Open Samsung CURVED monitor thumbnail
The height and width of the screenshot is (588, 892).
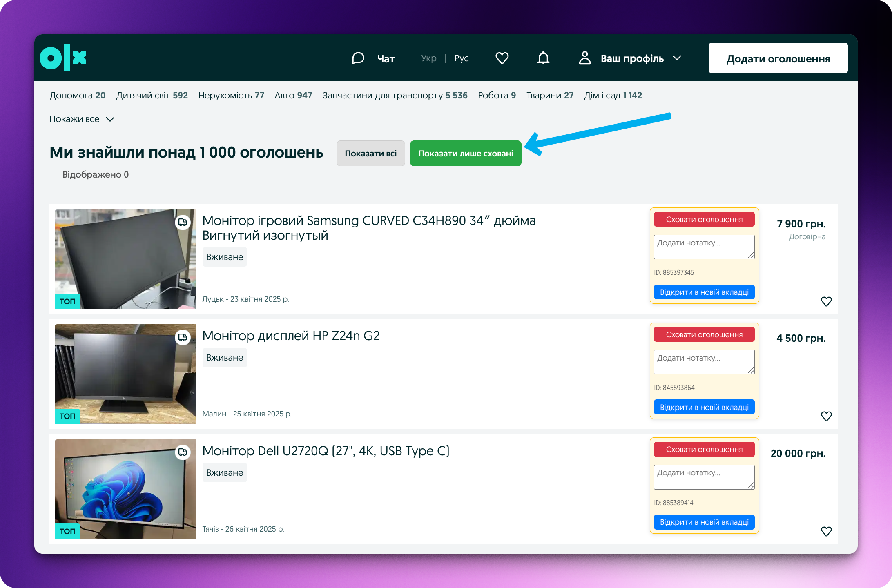tap(125, 259)
